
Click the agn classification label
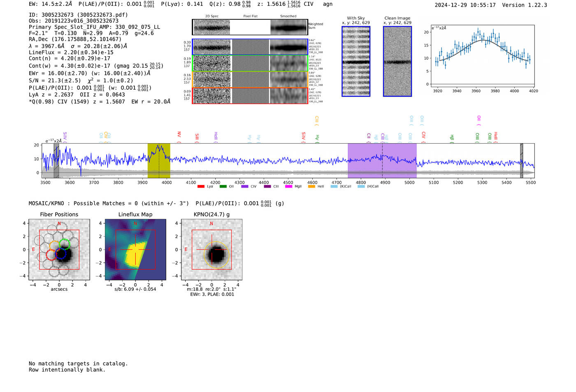point(327,4)
